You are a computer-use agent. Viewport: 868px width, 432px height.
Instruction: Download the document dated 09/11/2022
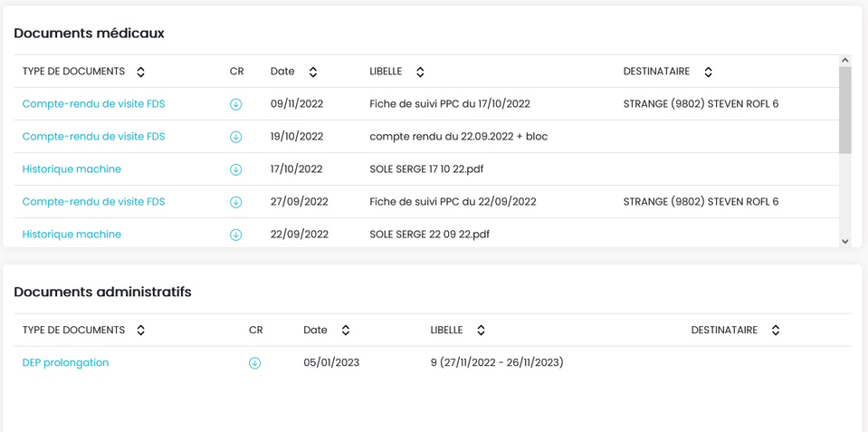click(x=236, y=104)
